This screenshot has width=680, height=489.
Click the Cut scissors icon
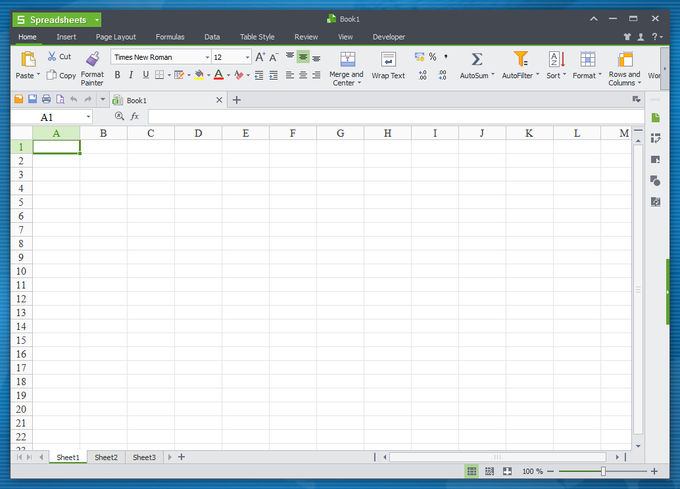pos(52,56)
